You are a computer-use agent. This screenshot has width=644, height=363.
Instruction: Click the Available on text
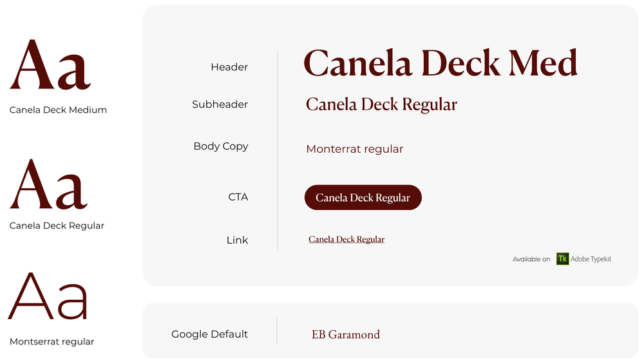531,259
